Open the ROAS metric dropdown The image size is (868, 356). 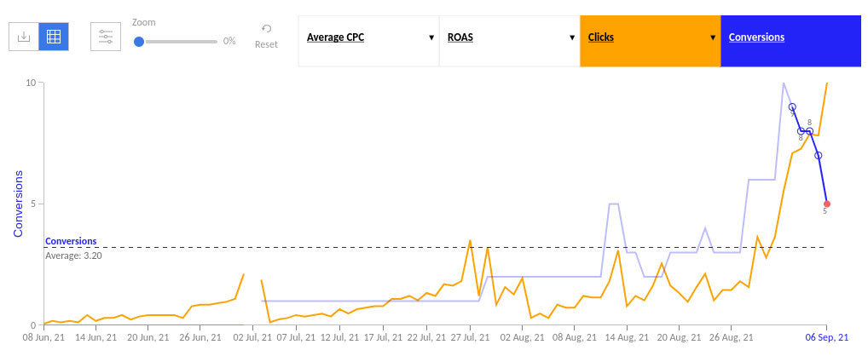click(509, 41)
